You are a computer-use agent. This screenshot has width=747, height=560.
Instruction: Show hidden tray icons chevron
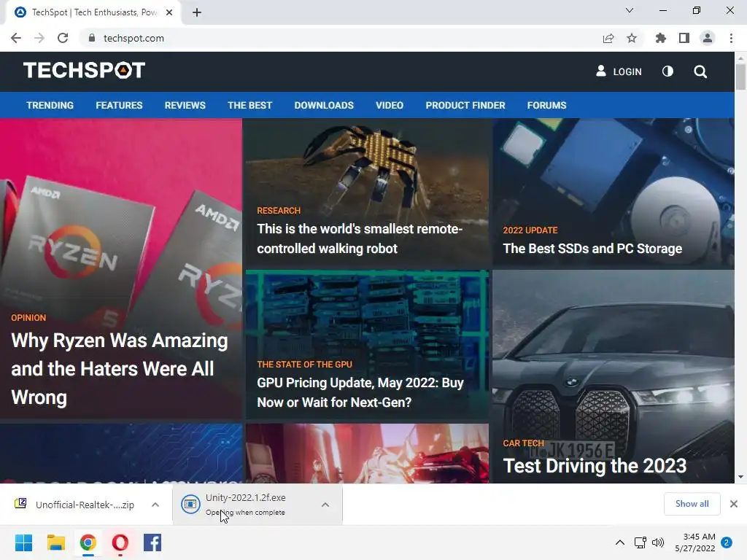(x=620, y=542)
